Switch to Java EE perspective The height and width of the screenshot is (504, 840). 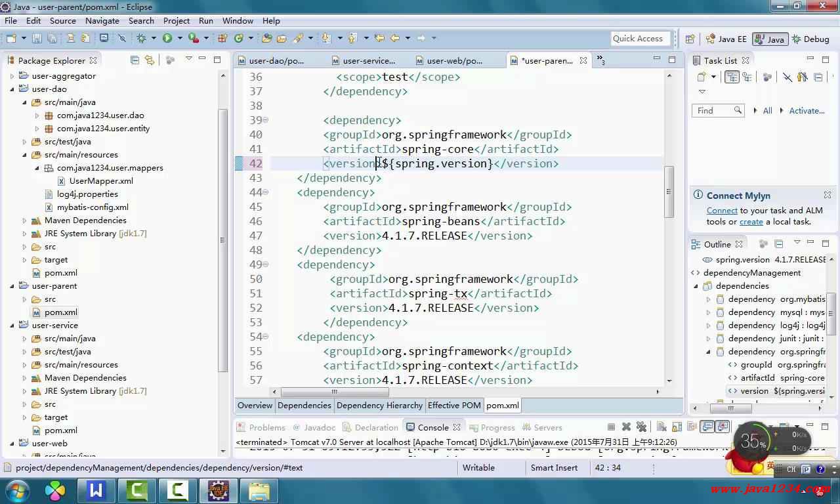click(x=726, y=39)
